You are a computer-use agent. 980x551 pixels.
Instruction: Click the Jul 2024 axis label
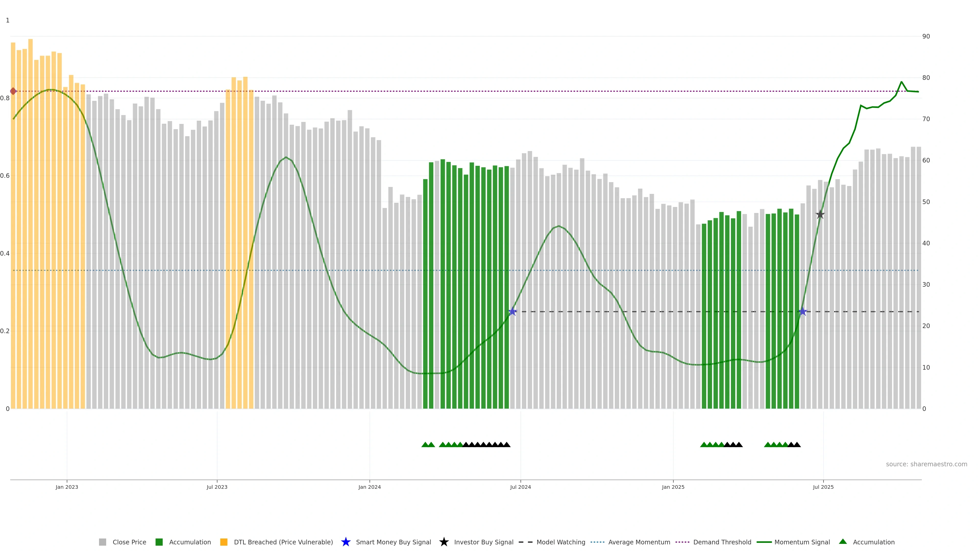point(520,487)
